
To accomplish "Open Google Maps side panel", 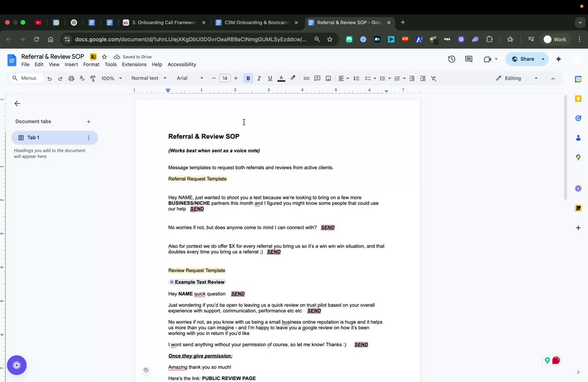I will 578,158.
